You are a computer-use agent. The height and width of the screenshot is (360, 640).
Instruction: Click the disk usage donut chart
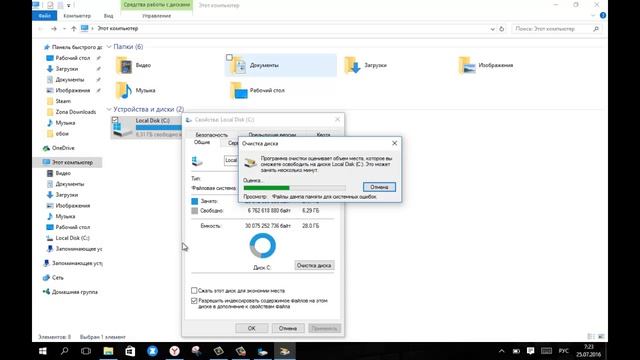point(262,246)
